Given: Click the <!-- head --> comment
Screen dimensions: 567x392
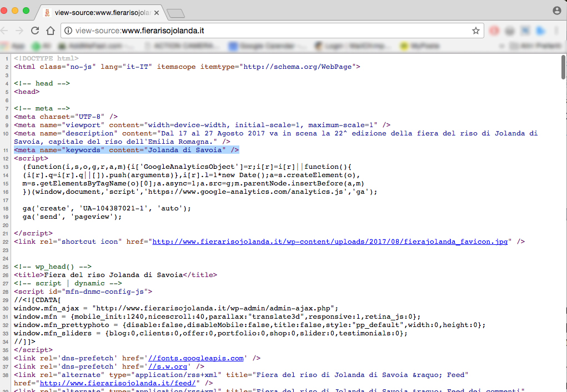Looking at the screenshot, I should click(42, 83).
